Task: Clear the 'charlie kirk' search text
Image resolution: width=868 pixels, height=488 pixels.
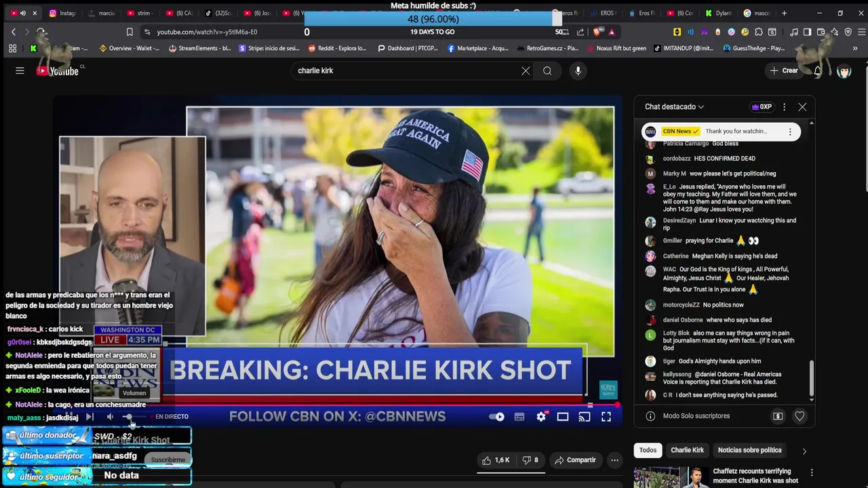Action: coord(526,70)
